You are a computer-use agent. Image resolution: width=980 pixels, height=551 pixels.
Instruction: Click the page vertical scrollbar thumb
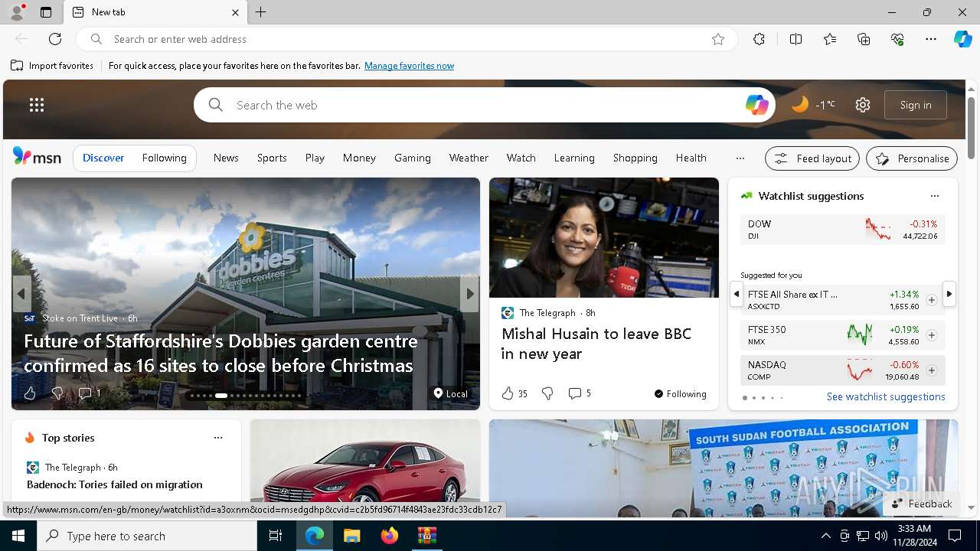pos(971,126)
